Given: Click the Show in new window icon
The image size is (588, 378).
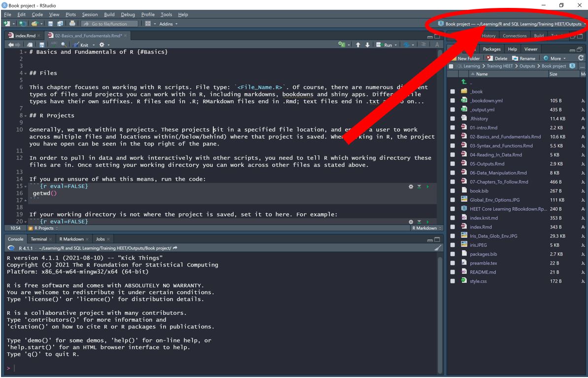Looking at the screenshot, I should pyautogui.click(x=30, y=45).
